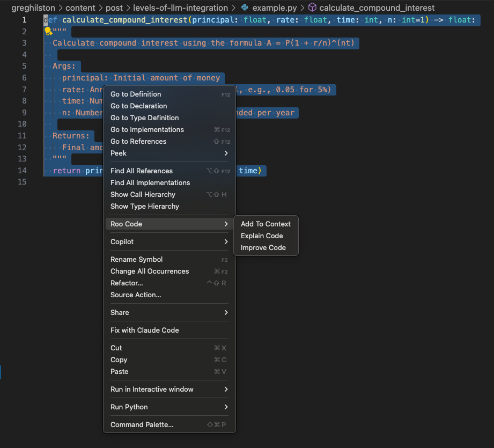Choose Paste from the context menu
494x448 pixels.
169,371
